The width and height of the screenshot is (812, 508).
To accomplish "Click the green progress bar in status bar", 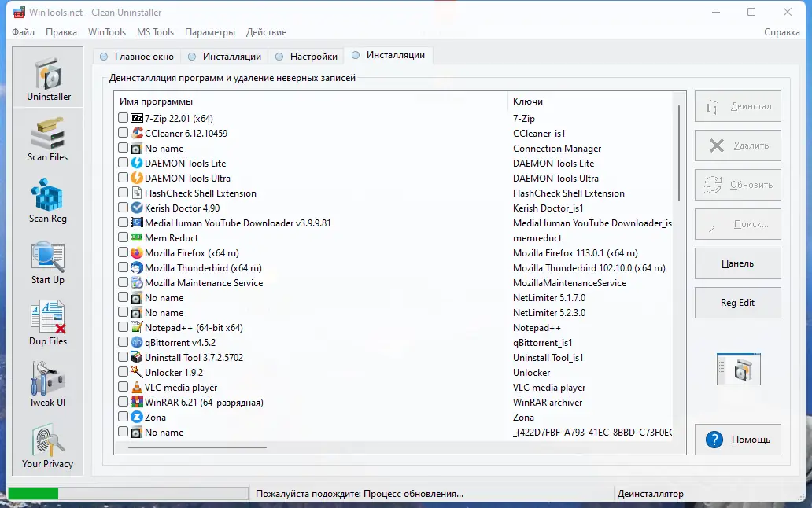I will click(x=33, y=494).
